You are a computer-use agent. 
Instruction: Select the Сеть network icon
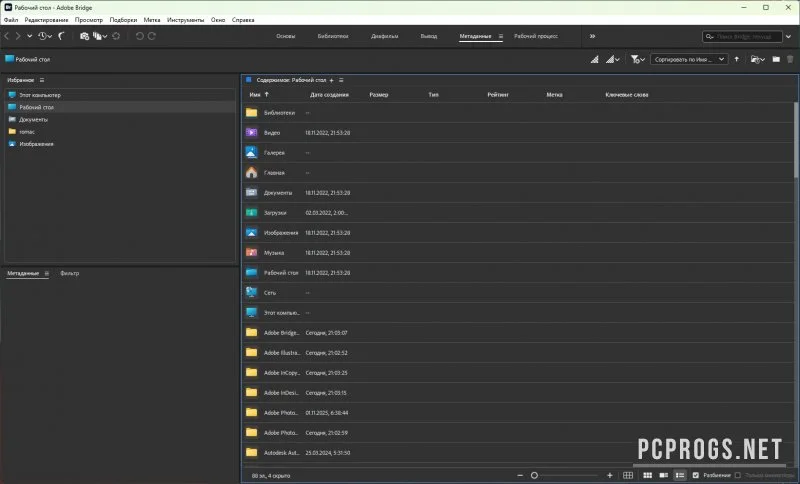click(x=252, y=293)
